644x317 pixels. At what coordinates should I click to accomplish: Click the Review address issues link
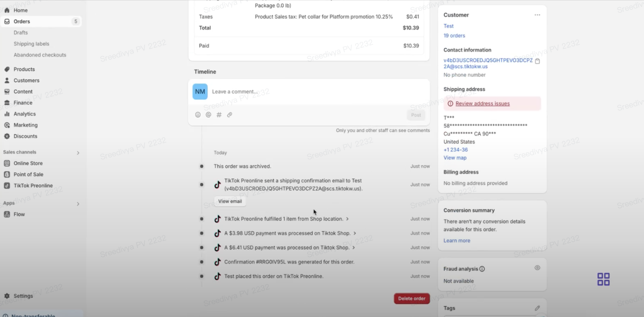[x=482, y=104]
